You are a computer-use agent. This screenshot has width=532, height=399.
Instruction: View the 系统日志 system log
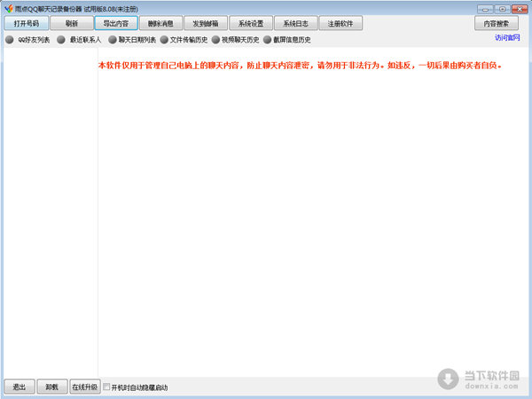(295, 24)
